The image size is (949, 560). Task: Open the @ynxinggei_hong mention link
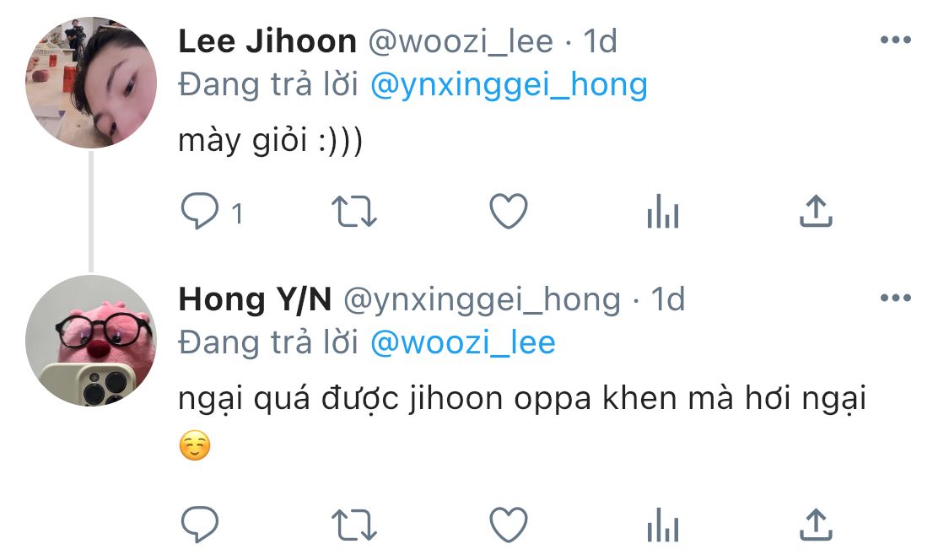[509, 84]
